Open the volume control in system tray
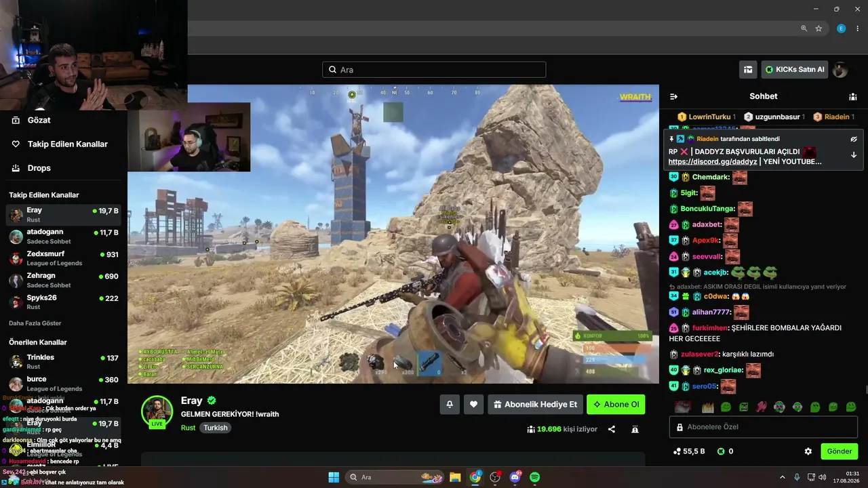Image resolution: width=868 pixels, height=488 pixels. (823, 477)
